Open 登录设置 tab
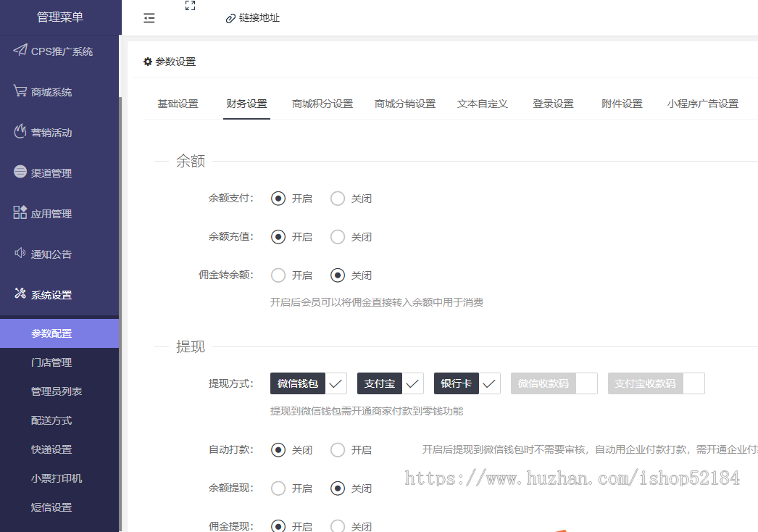The image size is (758, 532). click(553, 104)
